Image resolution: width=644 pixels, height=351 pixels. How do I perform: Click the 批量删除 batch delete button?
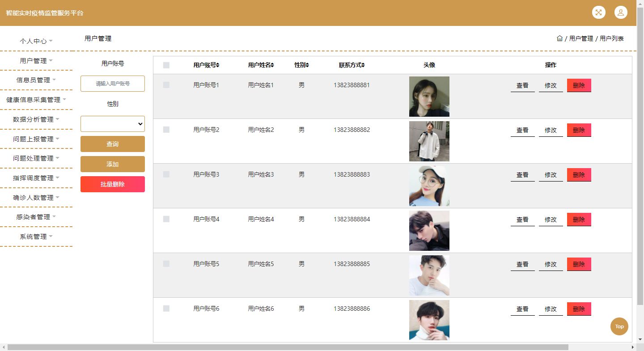click(113, 184)
